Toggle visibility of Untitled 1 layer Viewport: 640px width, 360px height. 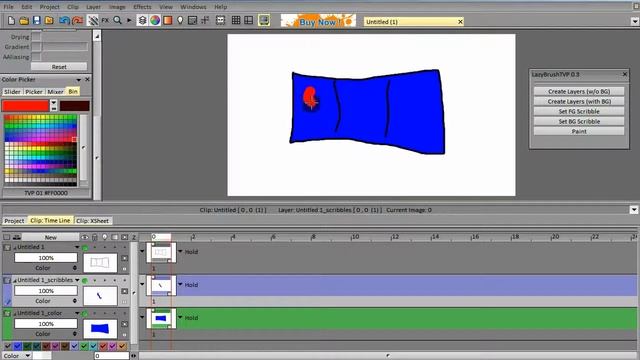click(85, 247)
